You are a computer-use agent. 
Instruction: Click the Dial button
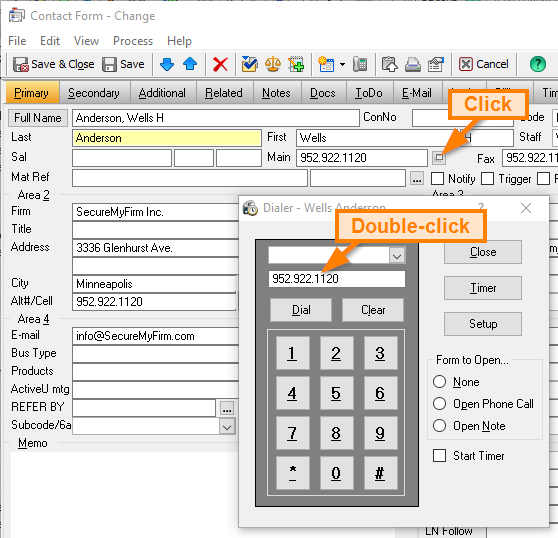click(301, 310)
